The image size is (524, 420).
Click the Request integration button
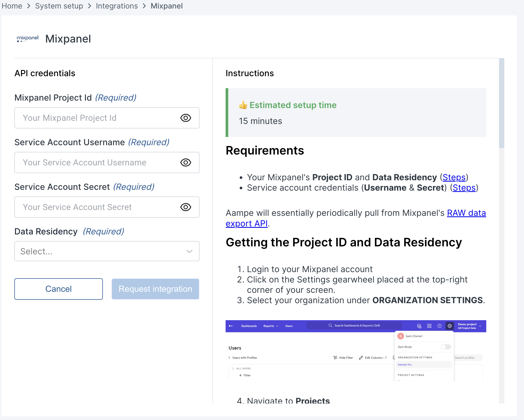[x=155, y=289]
